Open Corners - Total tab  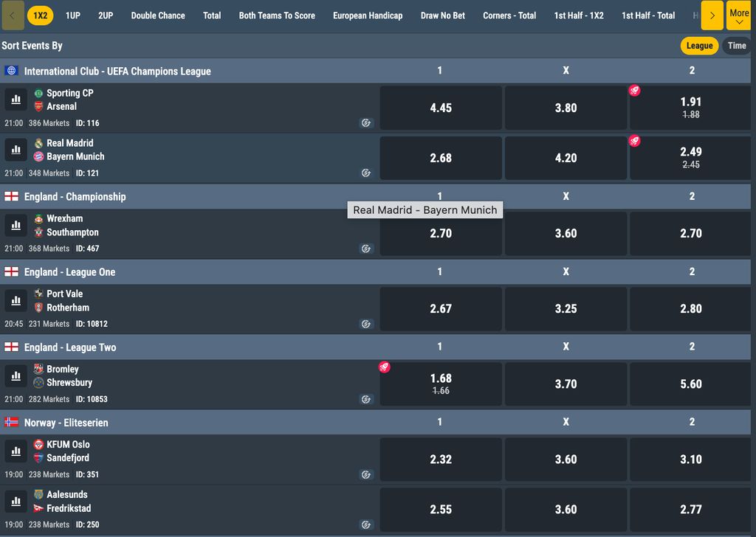click(509, 15)
